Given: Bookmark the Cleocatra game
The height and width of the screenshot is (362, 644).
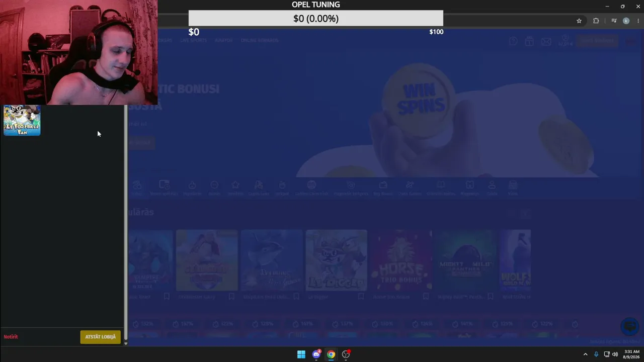Looking at the screenshot, I should click(231, 297).
